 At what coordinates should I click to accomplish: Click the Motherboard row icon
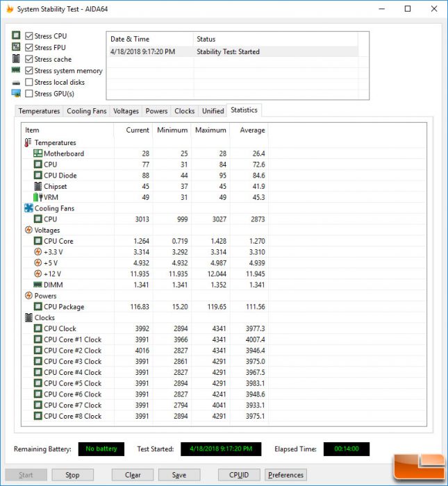tap(38, 153)
